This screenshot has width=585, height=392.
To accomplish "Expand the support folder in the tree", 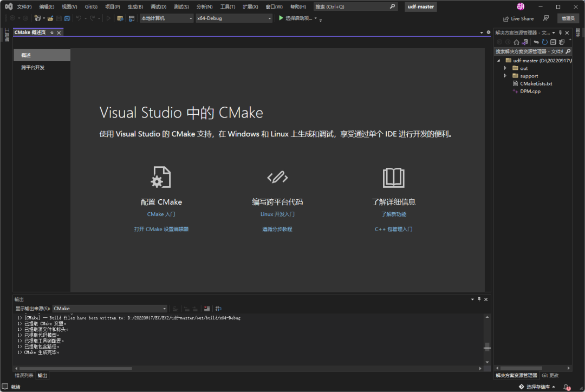I will (505, 76).
